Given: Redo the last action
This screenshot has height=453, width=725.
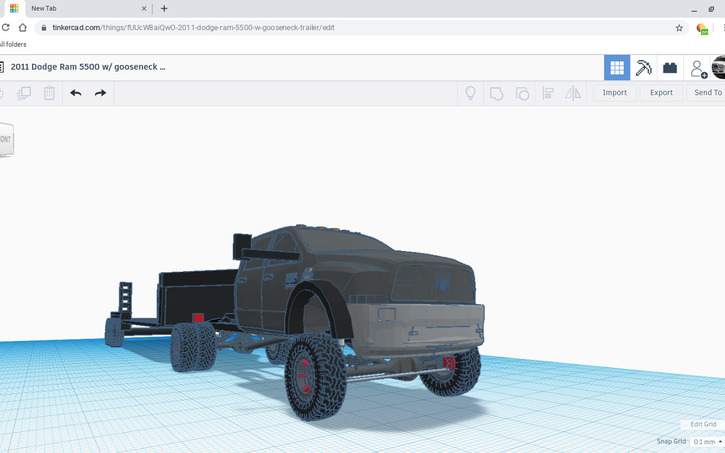Looking at the screenshot, I should [x=100, y=93].
